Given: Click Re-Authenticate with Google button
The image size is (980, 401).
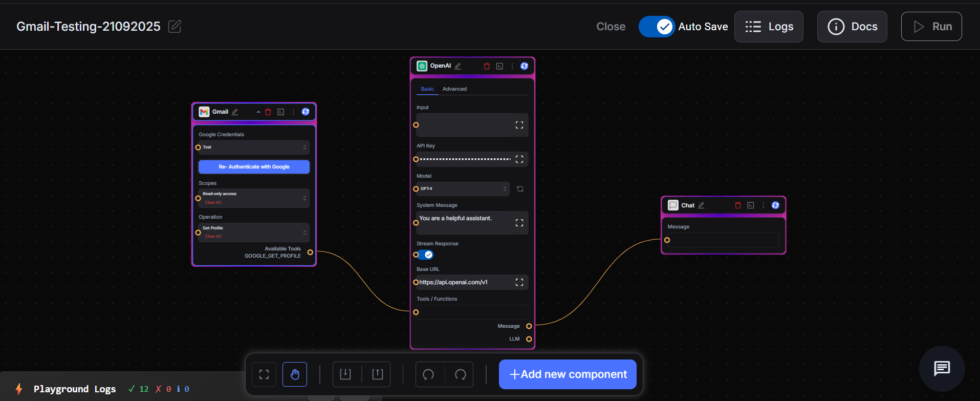Looking at the screenshot, I should (x=254, y=167).
